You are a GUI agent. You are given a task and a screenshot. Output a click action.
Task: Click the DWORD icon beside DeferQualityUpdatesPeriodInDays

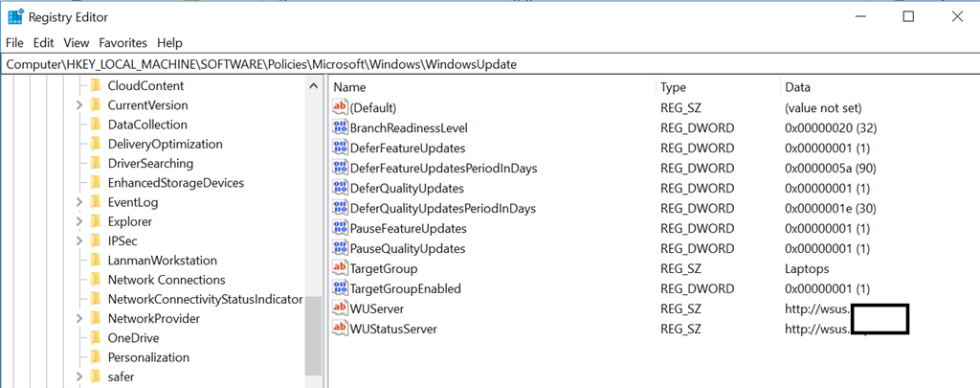(340, 208)
